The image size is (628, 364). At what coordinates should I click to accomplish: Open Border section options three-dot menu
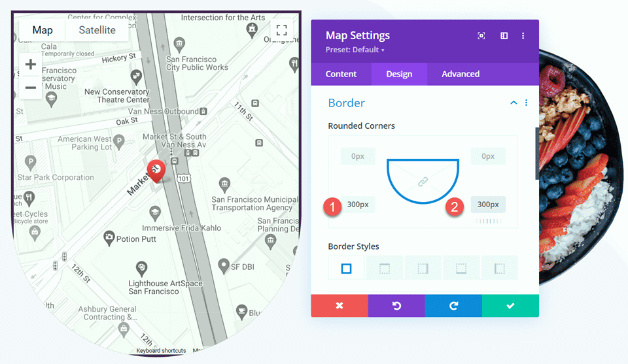(526, 103)
